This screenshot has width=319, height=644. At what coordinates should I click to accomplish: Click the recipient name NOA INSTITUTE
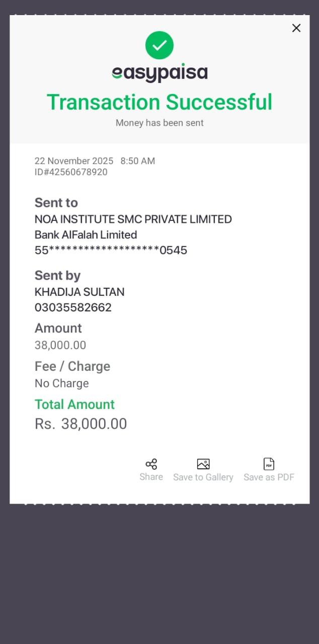click(x=133, y=219)
